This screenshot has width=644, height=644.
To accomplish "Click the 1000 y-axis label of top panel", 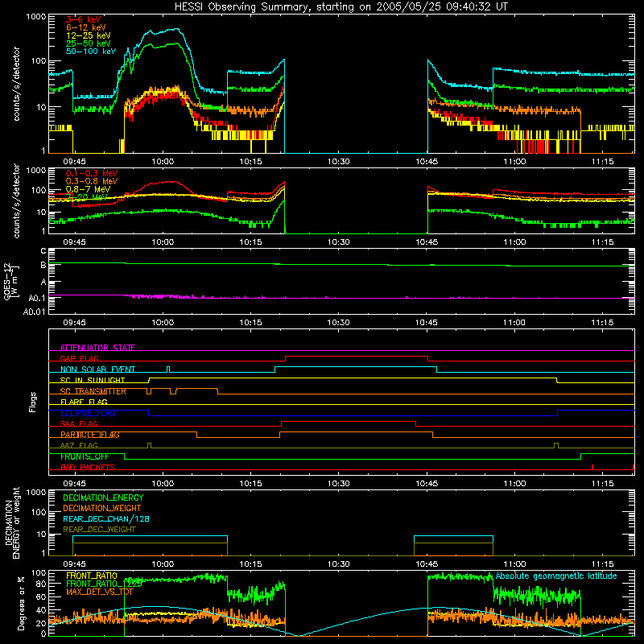I will pyautogui.click(x=36, y=17).
